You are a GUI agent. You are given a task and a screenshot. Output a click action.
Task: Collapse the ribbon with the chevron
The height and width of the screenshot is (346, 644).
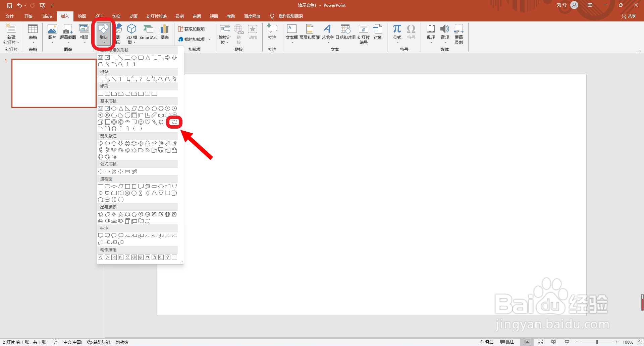(639, 51)
